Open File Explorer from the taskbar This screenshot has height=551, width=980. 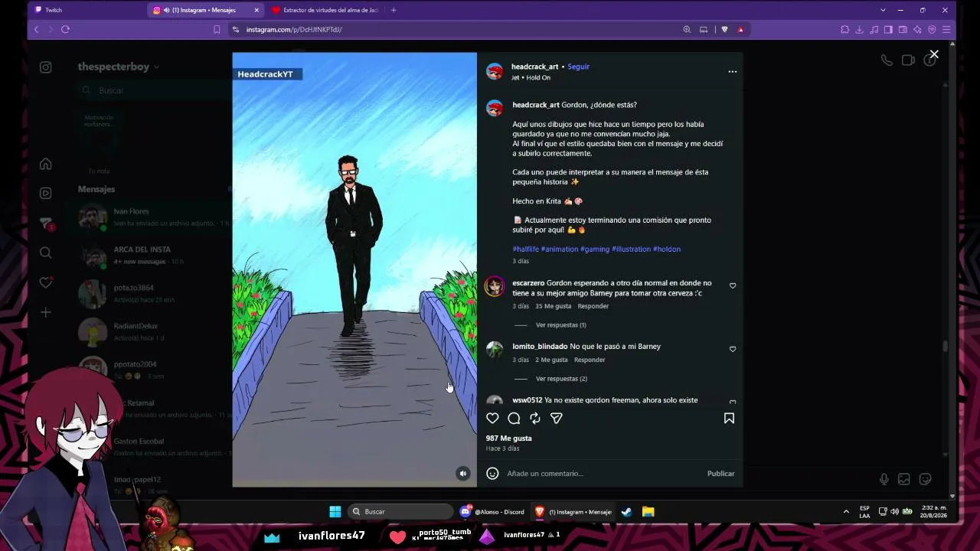[x=648, y=512]
